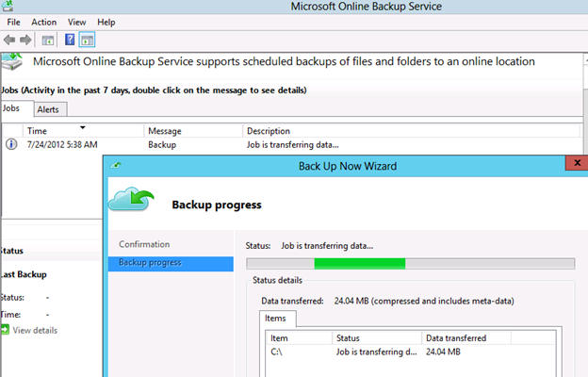Click the 24.04 MB cell for C:\

(443, 352)
